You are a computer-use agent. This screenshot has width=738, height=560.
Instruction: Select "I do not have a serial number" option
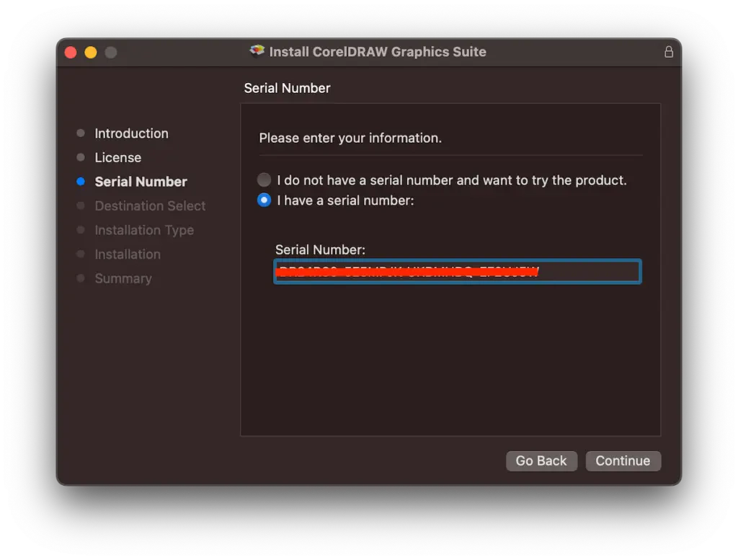(x=264, y=180)
